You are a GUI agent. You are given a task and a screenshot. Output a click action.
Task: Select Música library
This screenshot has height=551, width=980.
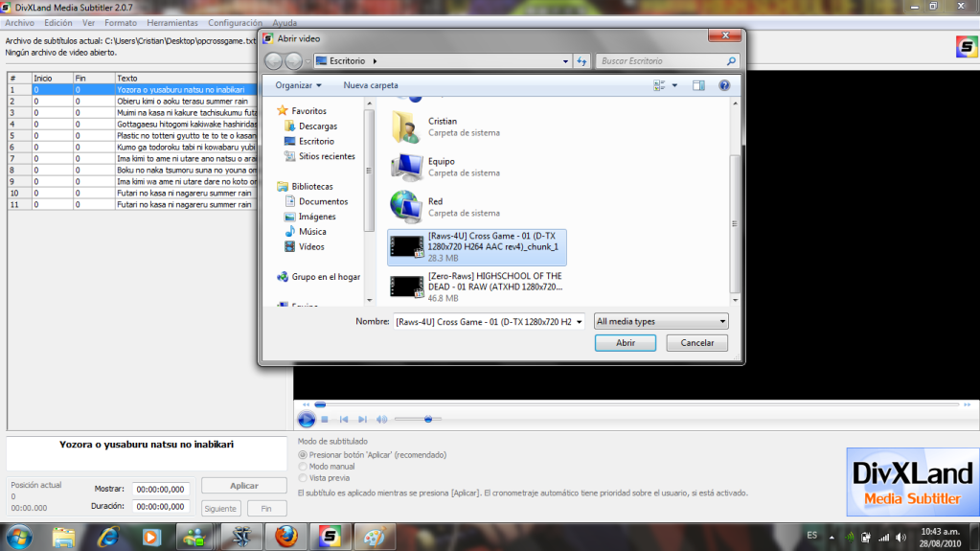click(x=306, y=231)
